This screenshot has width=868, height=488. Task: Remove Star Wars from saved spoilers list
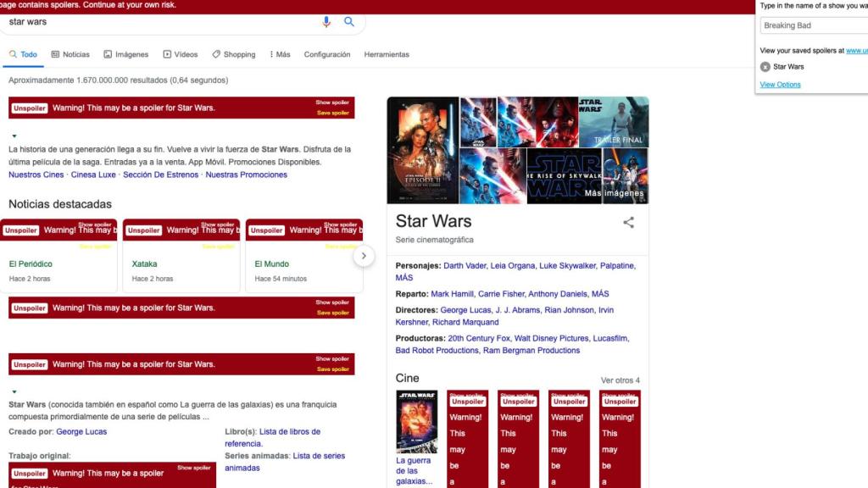(765, 67)
